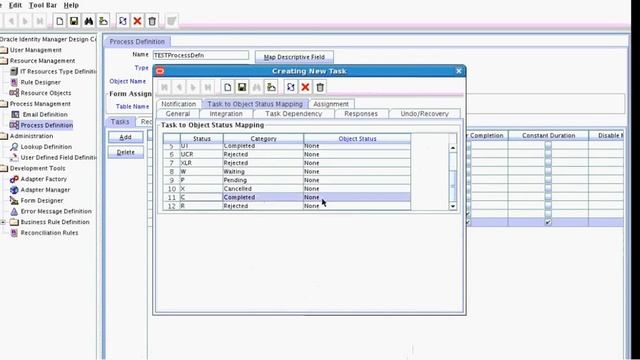Click the Refresh icon in main toolbar
This screenshot has height=360, width=640.
[122, 21]
